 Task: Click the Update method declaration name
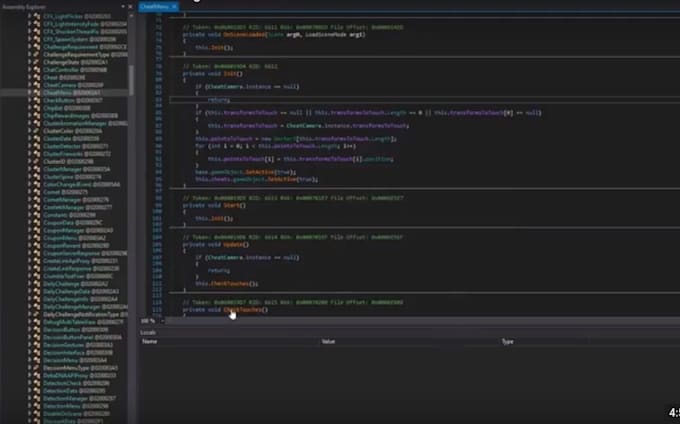coord(233,245)
